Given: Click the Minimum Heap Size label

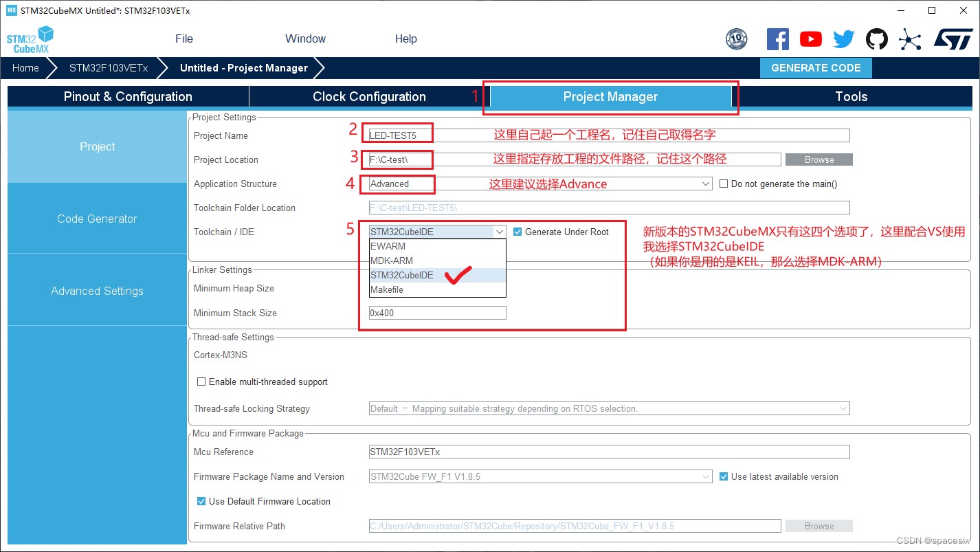Looking at the screenshot, I should 234,288.
